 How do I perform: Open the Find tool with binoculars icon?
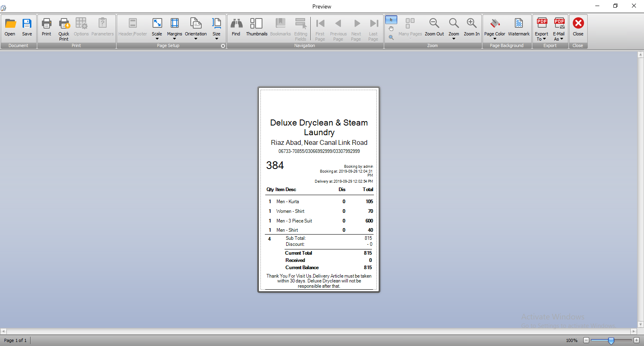click(236, 27)
